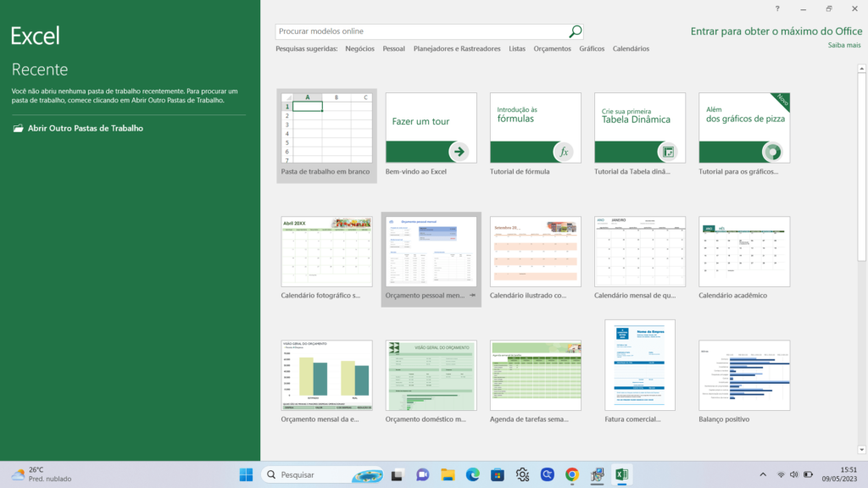The height and width of the screenshot is (488, 868).
Task: Show hidden system tray icons
Action: click(x=763, y=474)
